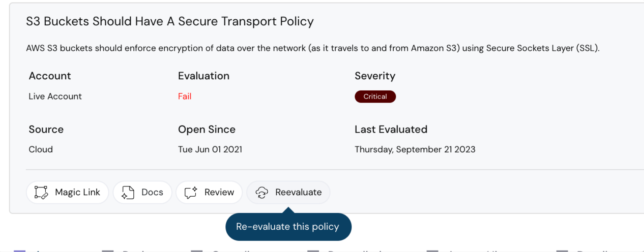Click the Critical severity badge

click(375, 97)
